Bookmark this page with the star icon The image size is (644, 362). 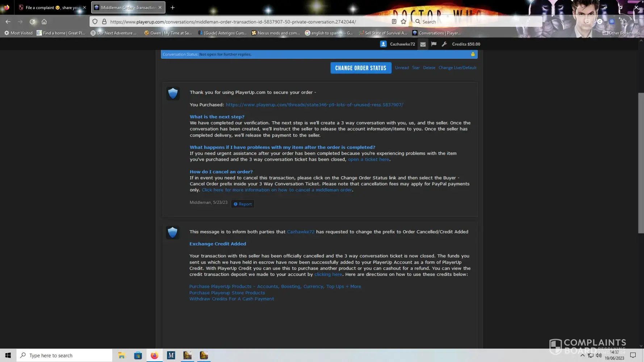[403, 22]
